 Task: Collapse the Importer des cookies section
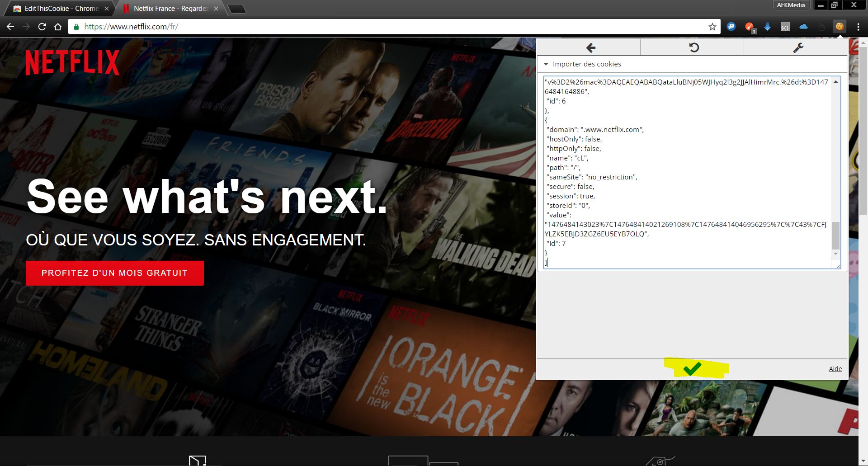546,64
